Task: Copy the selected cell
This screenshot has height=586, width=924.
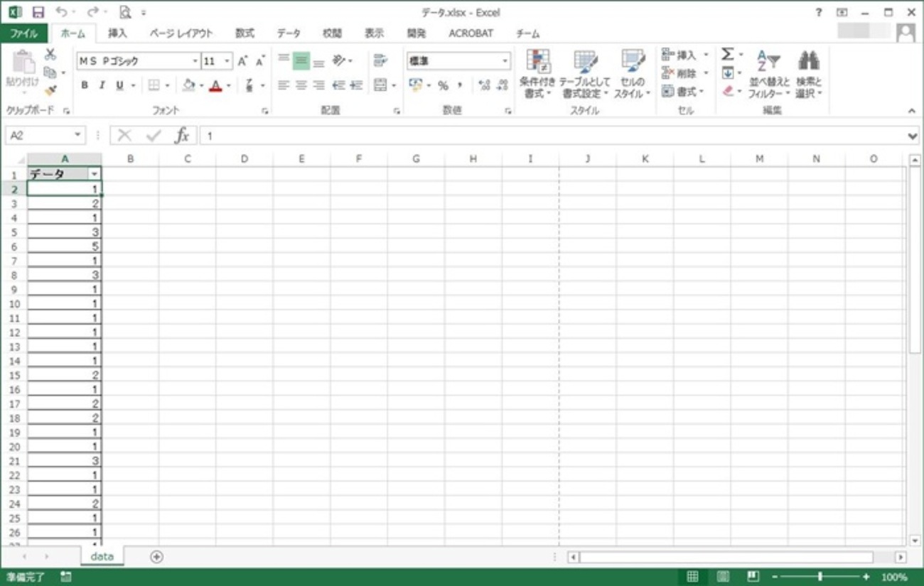Action: click(x=50, y=72)
